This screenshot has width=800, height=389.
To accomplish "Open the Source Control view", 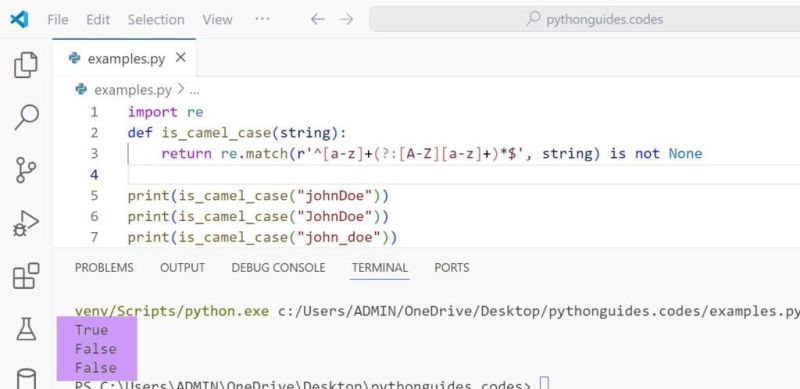I will pyautogui.click(x=26, y=170).
